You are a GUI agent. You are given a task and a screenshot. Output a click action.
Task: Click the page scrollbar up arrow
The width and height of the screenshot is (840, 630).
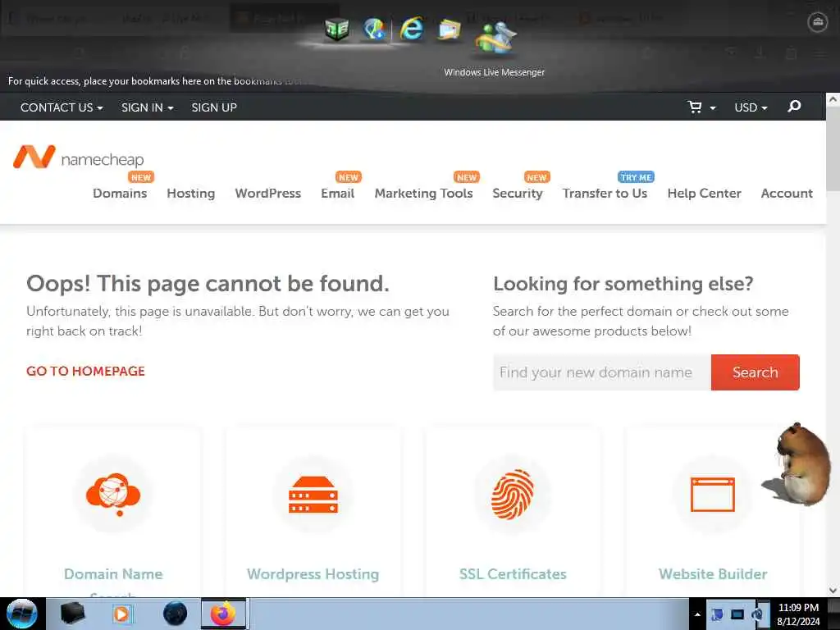tap(833, 99)
